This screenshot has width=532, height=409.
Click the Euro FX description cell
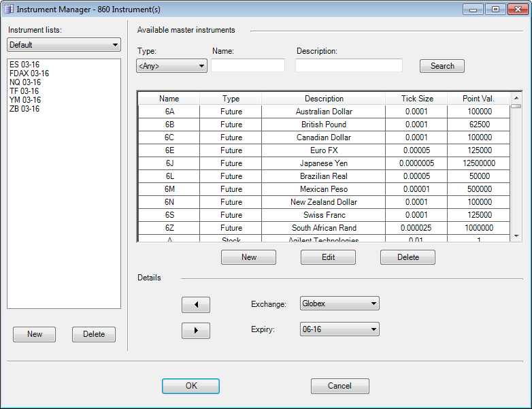[x=324, y=150]
